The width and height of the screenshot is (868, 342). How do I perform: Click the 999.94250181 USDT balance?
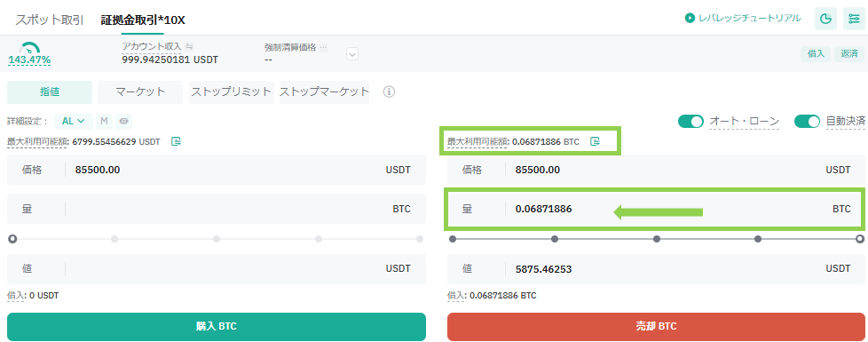tap(170, 60)
